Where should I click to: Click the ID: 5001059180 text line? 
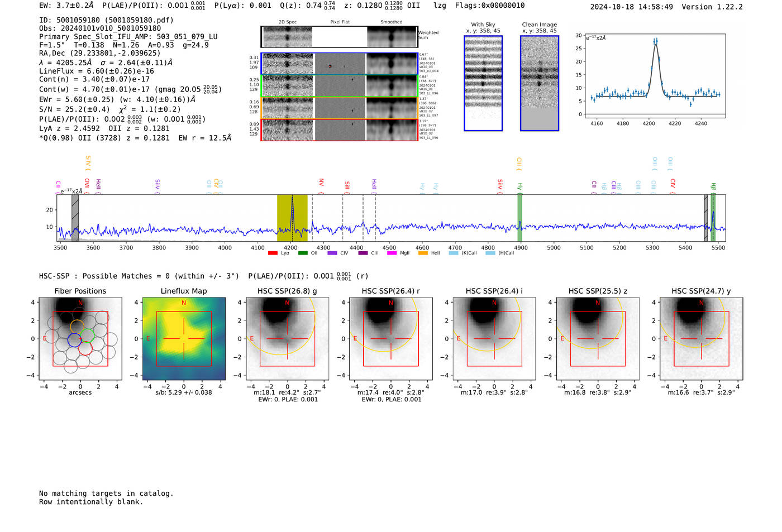(106, 20)
